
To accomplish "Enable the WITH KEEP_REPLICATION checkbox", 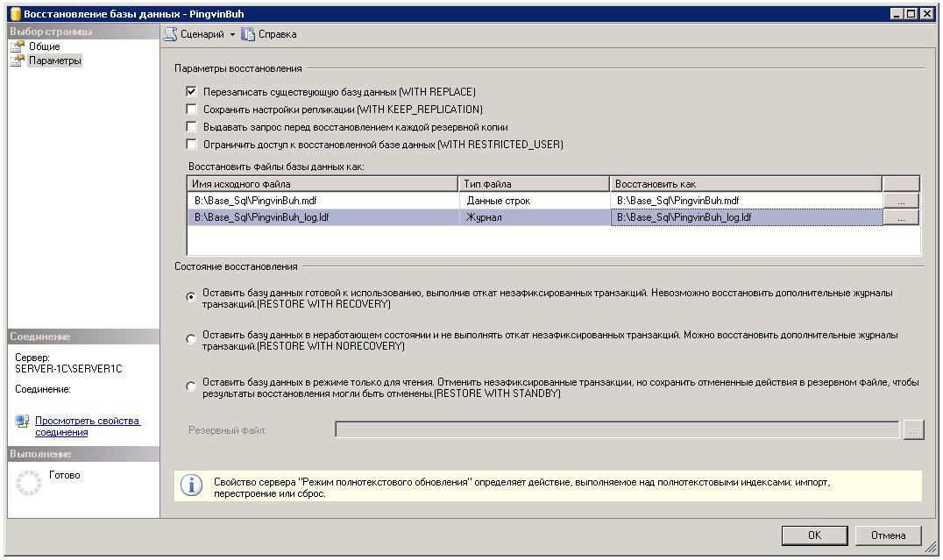I will 191,110.
